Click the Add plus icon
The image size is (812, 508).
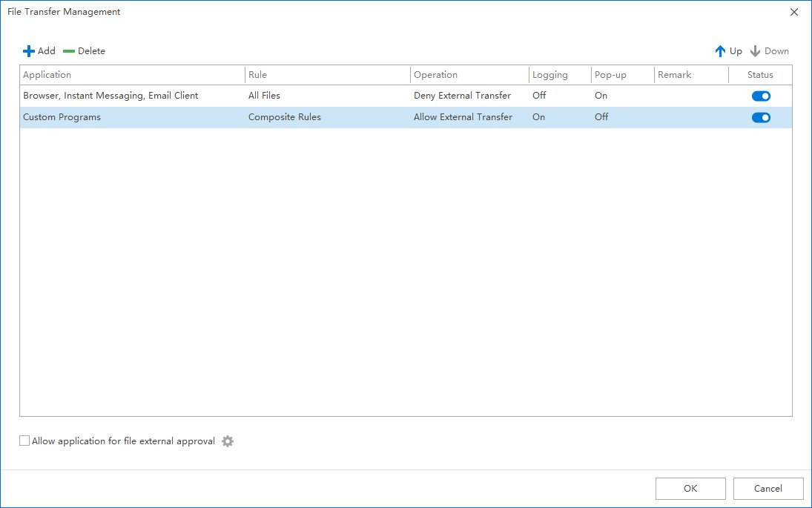click(x=29, y=51)
